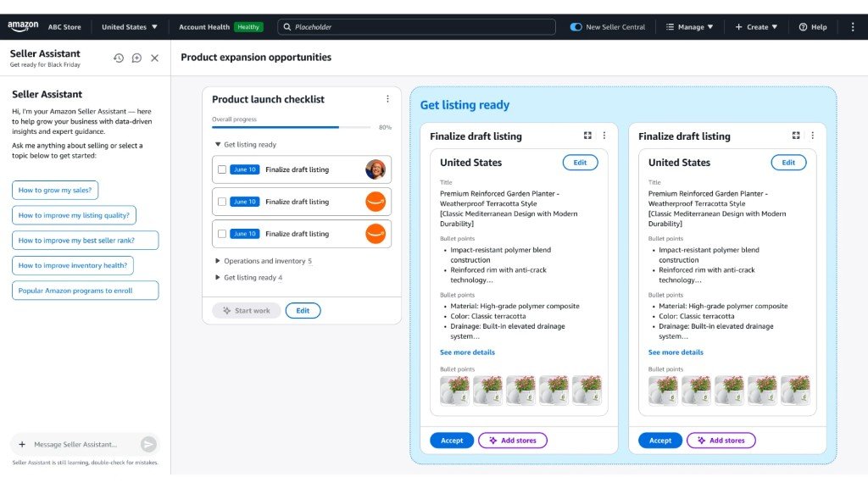Open the chat history clock icon
This screenshot has width=868, height=488.
119,58
